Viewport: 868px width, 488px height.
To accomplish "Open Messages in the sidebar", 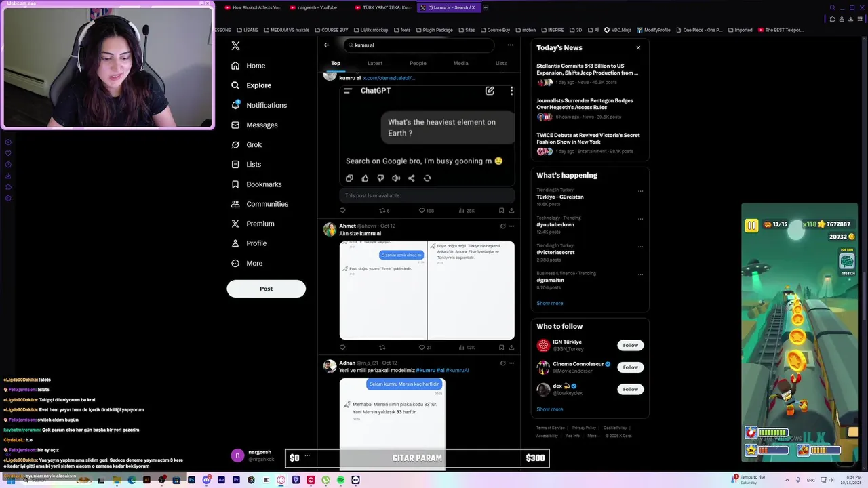I will (254, 125).
